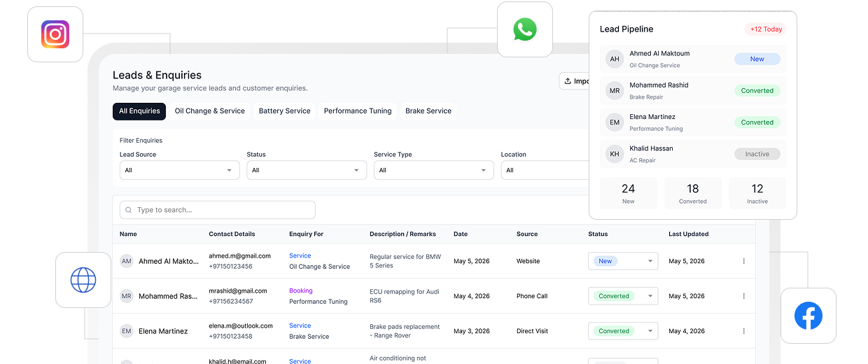868x364 pixels.
Task: Click Elena Martinez in Lead Pipeline
Action: click(x=652, y=117)
